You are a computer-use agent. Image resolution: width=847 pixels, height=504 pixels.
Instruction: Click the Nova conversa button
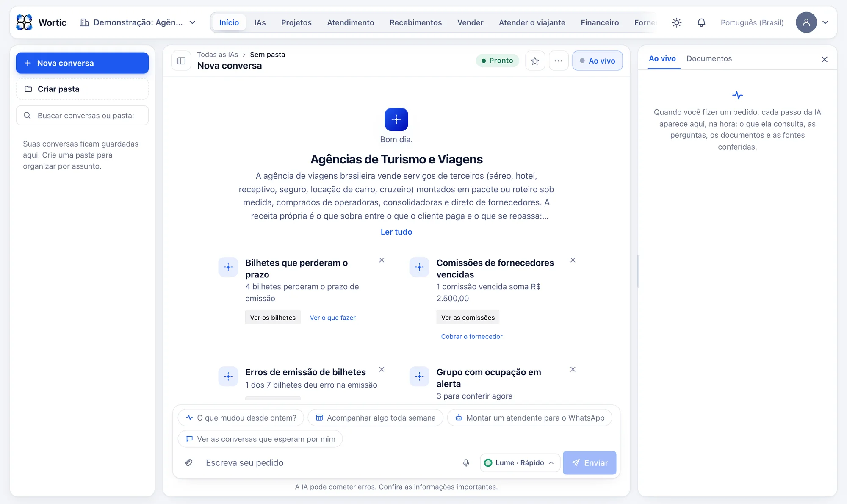point(82,63)
